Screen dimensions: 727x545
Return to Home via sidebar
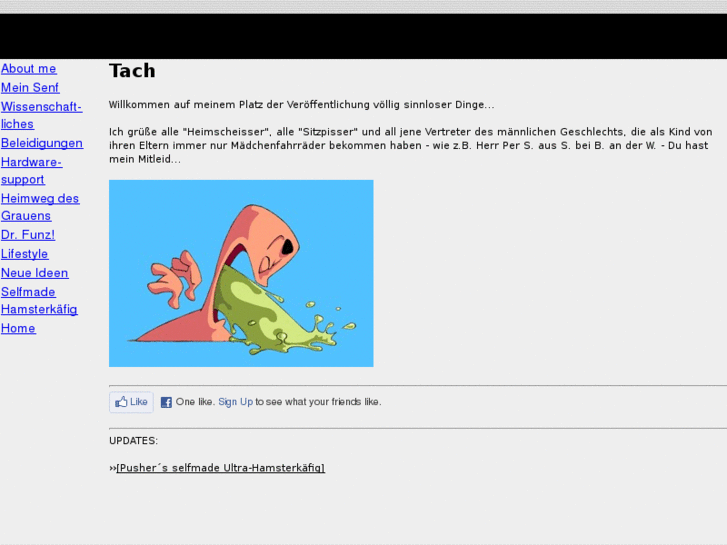(x=18, y=328)
